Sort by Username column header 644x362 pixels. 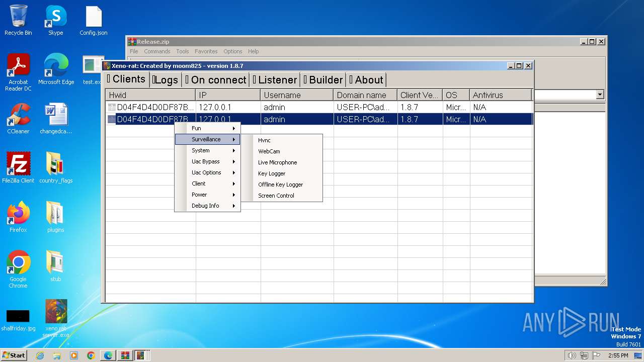(x=297, y=95)
